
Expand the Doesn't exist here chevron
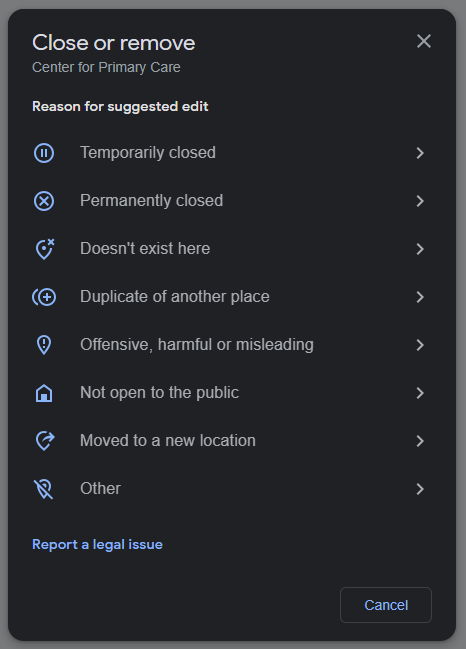click(x=420, y=249)
